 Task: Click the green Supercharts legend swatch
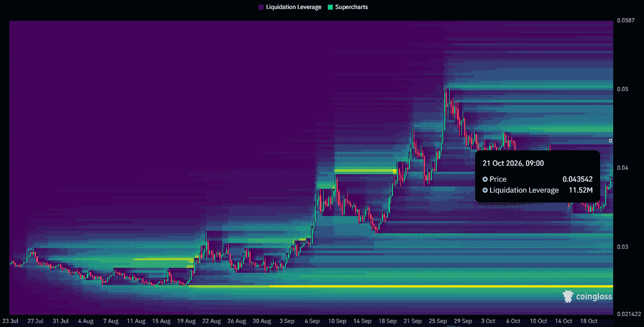pyautogui.click(x=330, y=7)
